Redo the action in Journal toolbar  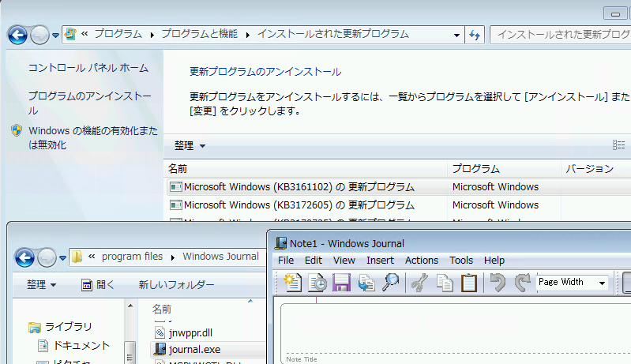522,283
